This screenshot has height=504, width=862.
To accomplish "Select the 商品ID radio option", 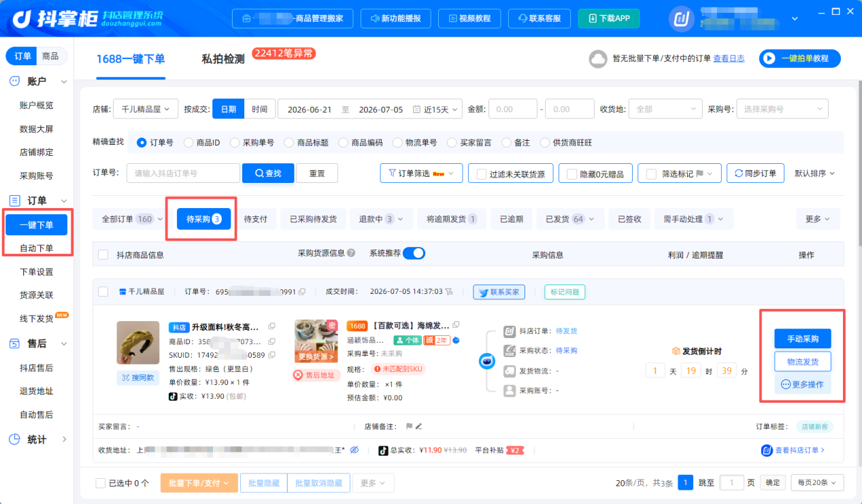I will pyautogui.click(x=188, y=143).
